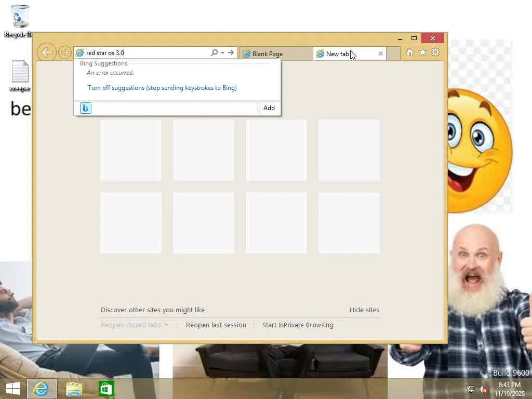Click the Internet Explorer page icon in address bar

click(x=79, y=52)
